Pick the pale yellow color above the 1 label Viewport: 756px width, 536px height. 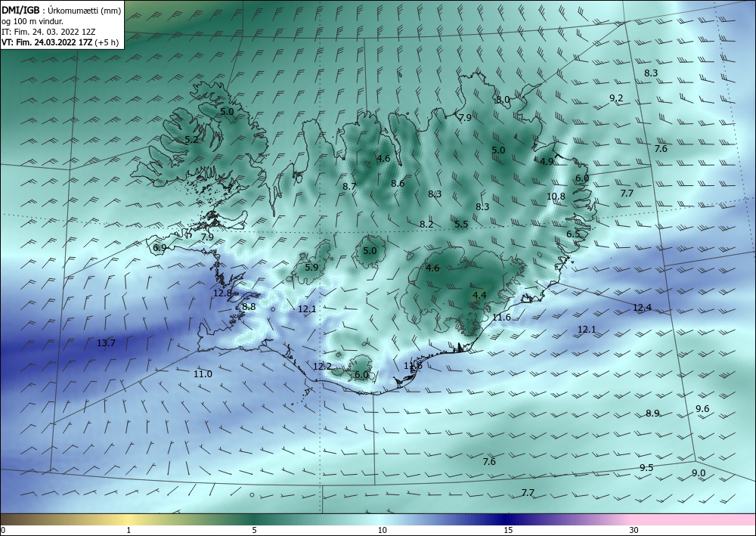[x=129, y=519]
